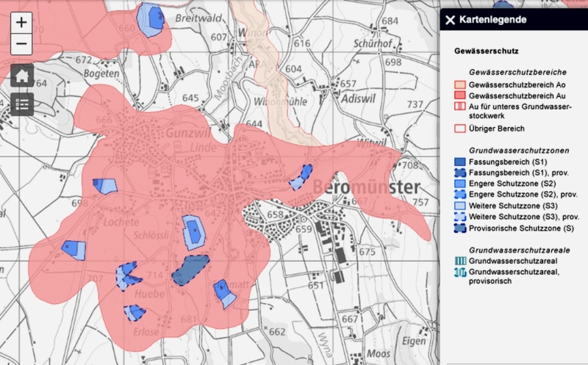Click the Provisorische Schutzzone (S) legend symbol
Screen dimensions: 588x365
coord(460,228)
